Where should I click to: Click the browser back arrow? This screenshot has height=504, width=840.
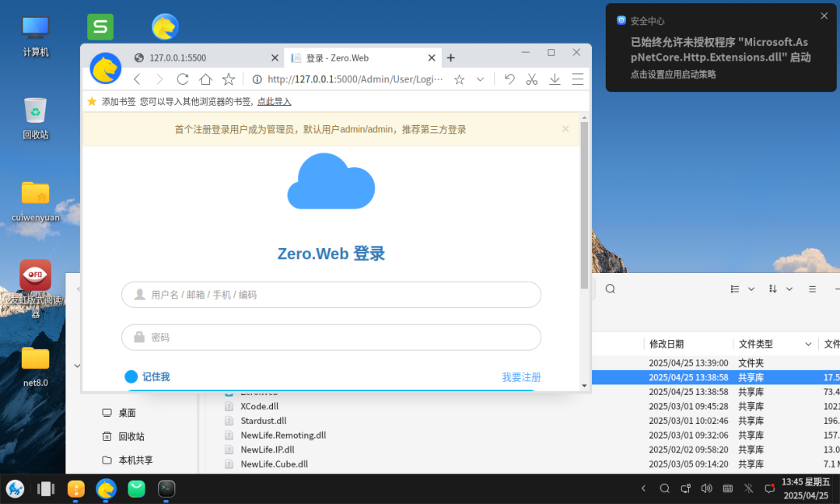pyautogui.click(x=137, y=79)
